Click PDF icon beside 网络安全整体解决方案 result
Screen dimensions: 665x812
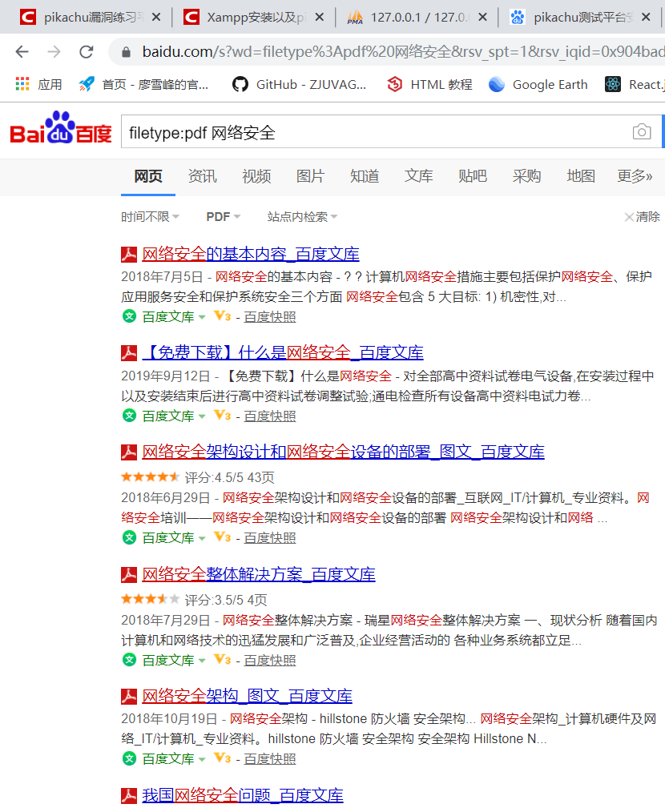pyautogui.click(x=129, y=574)
